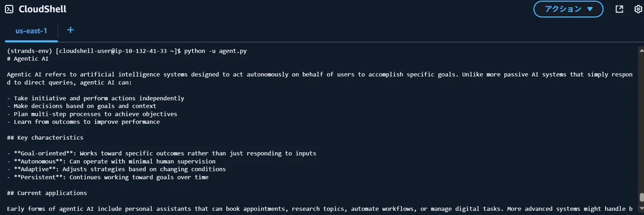Click the CloudShell title text
This screenshot has width=644, height=215.
click(42, 10)
